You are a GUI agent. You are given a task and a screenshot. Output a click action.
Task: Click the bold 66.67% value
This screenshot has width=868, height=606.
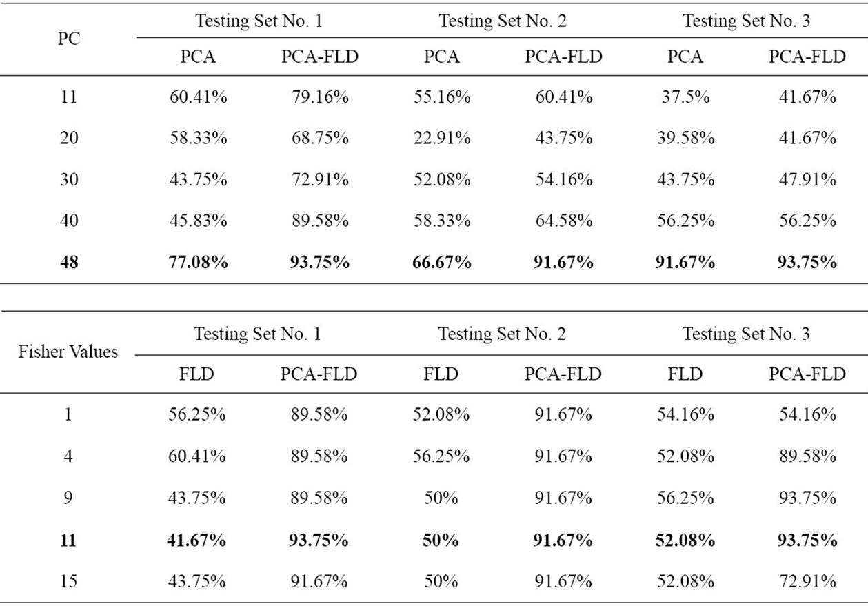(x=442, y=263)
